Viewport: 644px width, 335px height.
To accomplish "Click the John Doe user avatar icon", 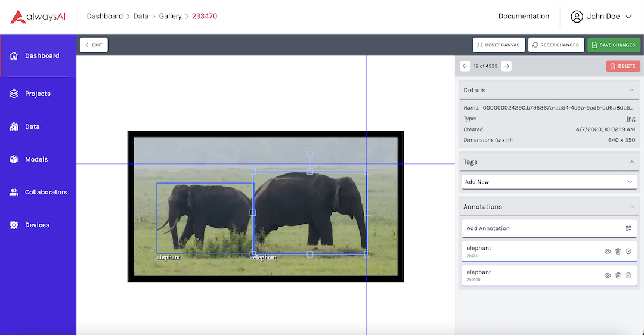I will 577,17.
